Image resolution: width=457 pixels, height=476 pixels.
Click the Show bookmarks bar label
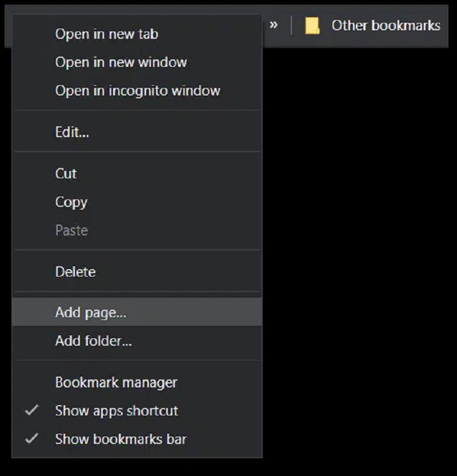coord(121,439)
